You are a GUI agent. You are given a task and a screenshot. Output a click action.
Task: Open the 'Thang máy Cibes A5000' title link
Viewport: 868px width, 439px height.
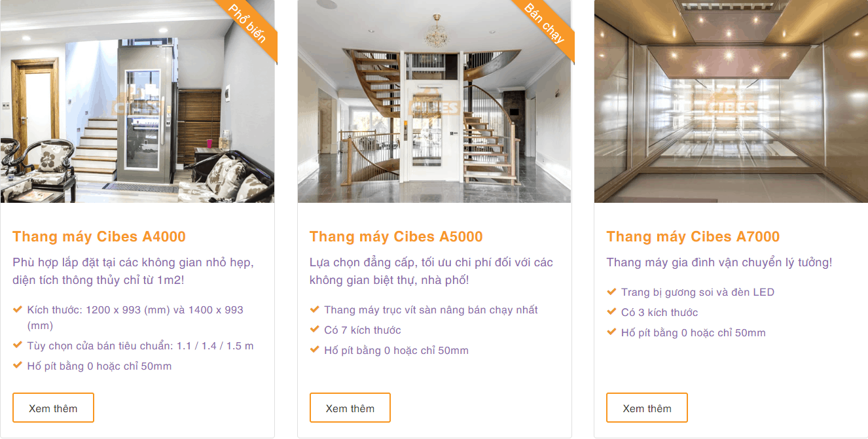396,237
